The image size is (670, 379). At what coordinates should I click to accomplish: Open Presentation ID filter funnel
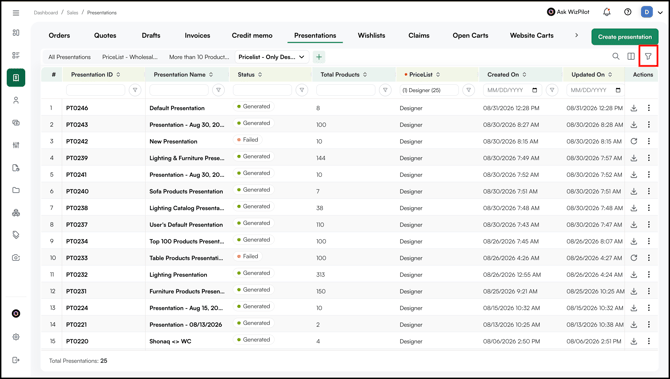pos(135,90)
